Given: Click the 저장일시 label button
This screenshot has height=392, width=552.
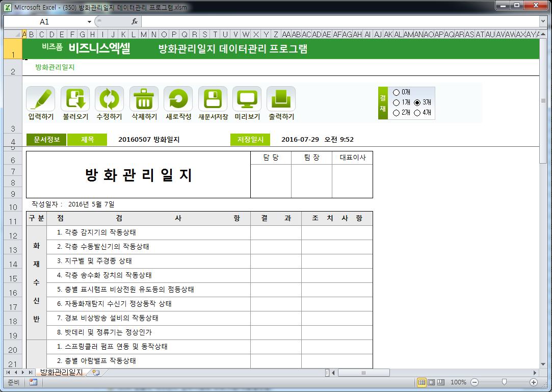Looking at the screenshot, I should 250,140.
